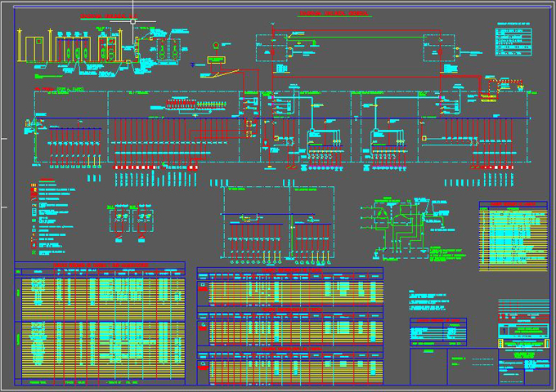
Task: Select the yellow-outlined box below the green circle
Action: 216,60
